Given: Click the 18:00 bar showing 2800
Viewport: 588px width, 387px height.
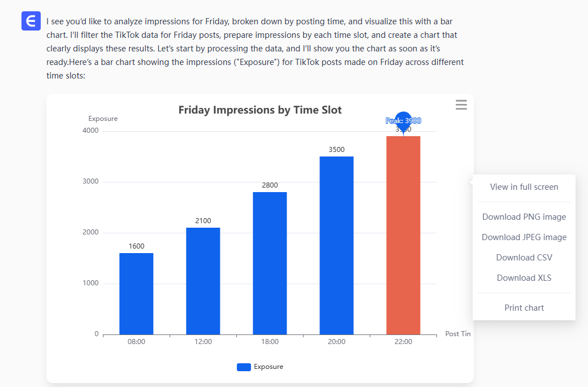Looking at the screenshot, I should [270, 263].
